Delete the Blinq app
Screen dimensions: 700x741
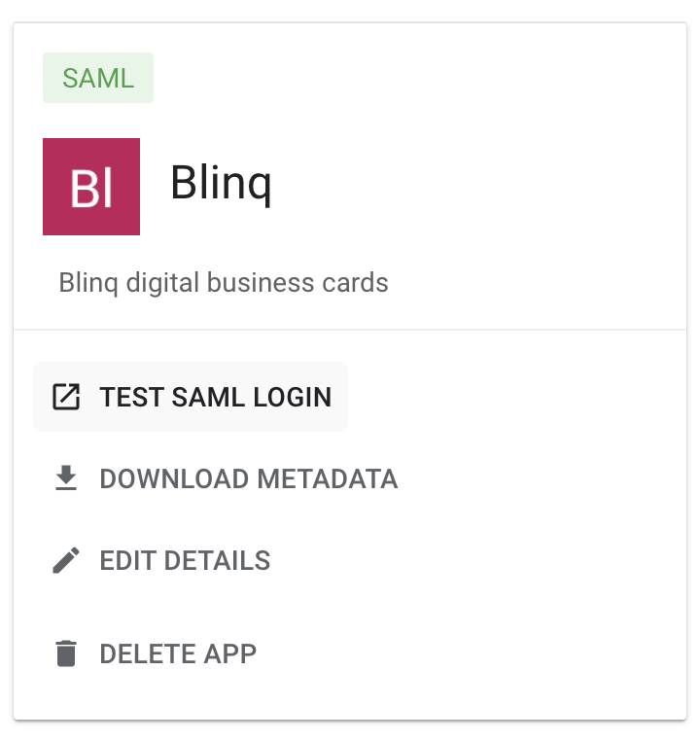[x=155, y=653]
